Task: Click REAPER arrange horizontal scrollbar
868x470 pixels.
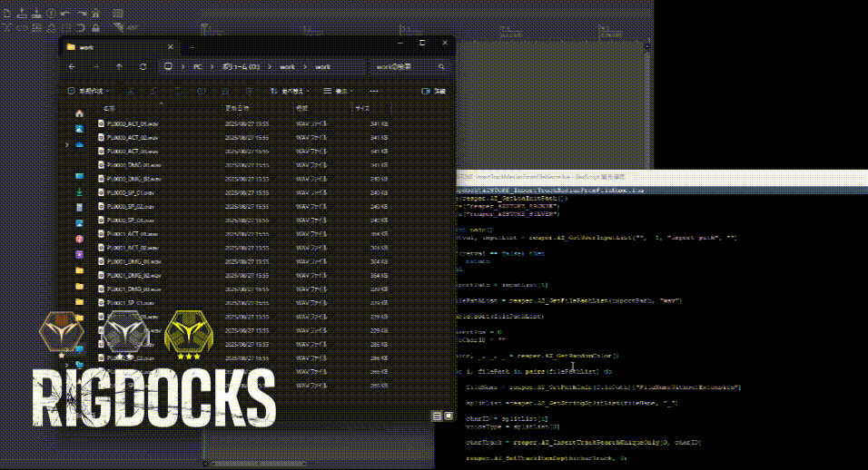Action: pos(259,464)
